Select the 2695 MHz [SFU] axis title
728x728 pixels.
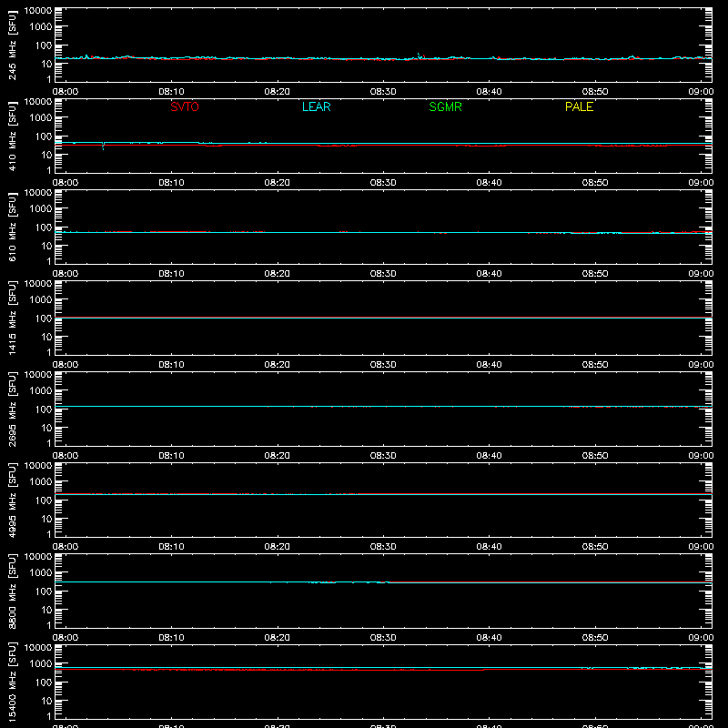tap(13, 409)
